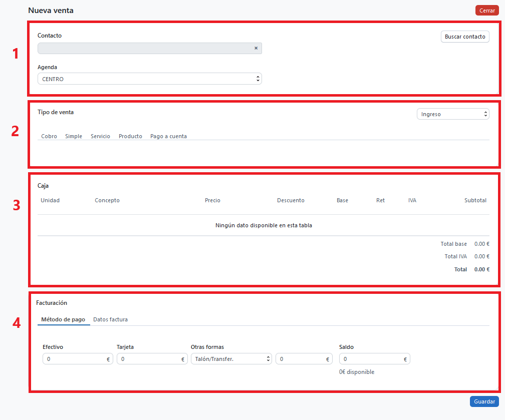This screenshot has width=505, height=420.
Task: Open the Agenda dropdown showing CENTRO
Action: click(x=149, y=79)
